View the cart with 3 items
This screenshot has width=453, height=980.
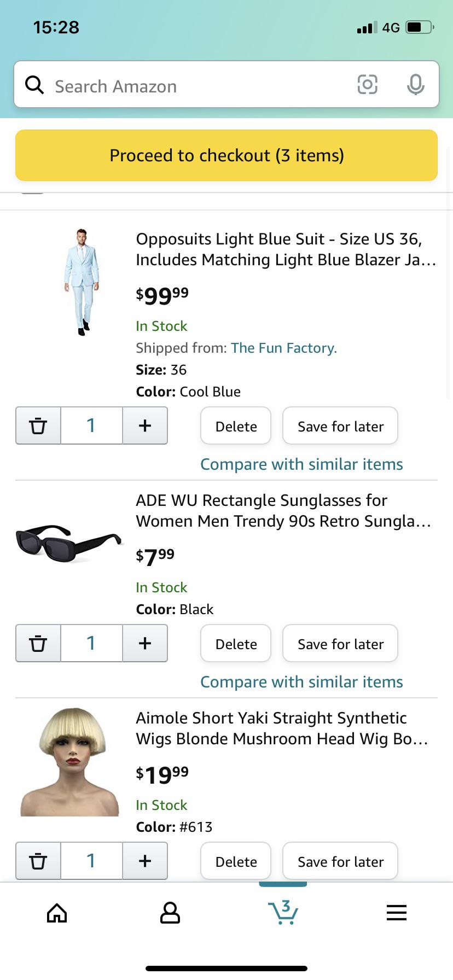pyautogui.click(x=283, y=912)
